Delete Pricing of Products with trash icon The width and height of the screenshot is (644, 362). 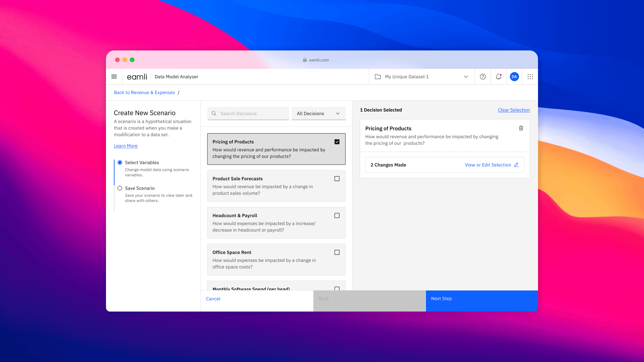click(521, 128)
